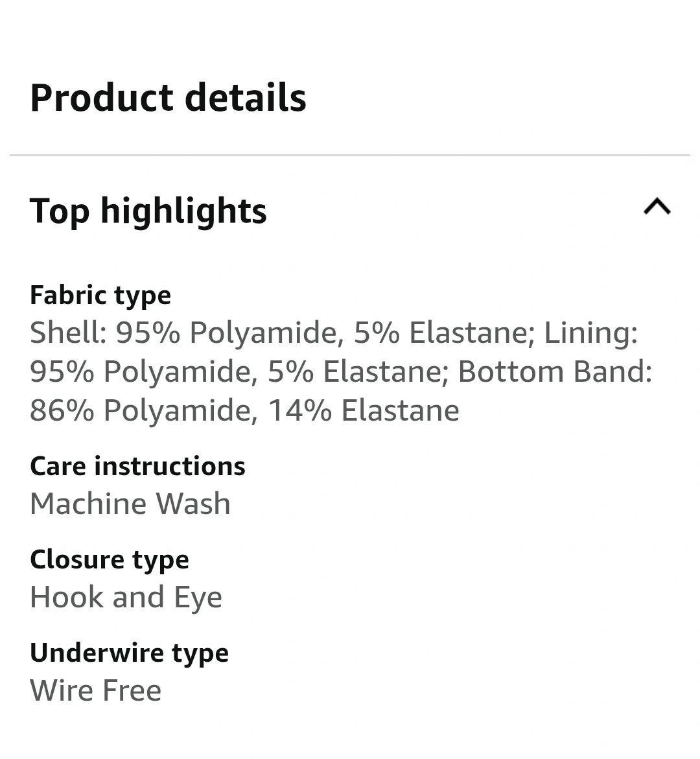Click the 14% Elastane text
Screen dimensions: 700x759
coord(364,410)
